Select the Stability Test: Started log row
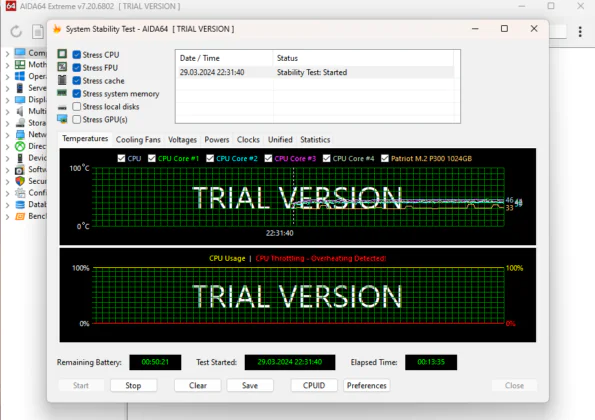 (x=316, y=72)
